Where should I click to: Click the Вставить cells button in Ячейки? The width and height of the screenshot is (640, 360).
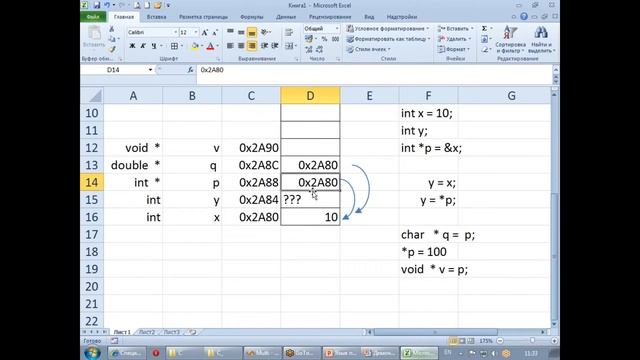(x=455, y=29)
